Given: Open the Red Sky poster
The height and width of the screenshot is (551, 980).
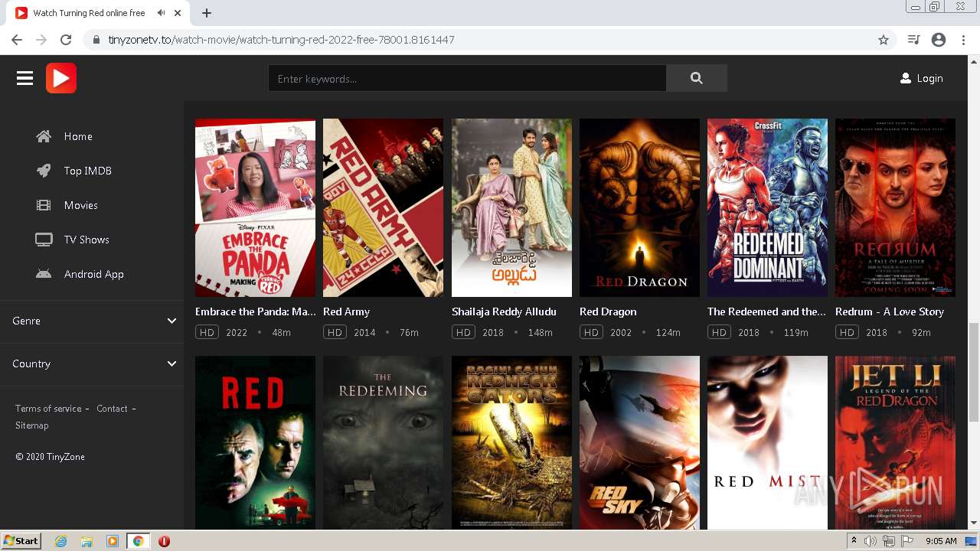Looking at the screenshot, I should (639, 442).
